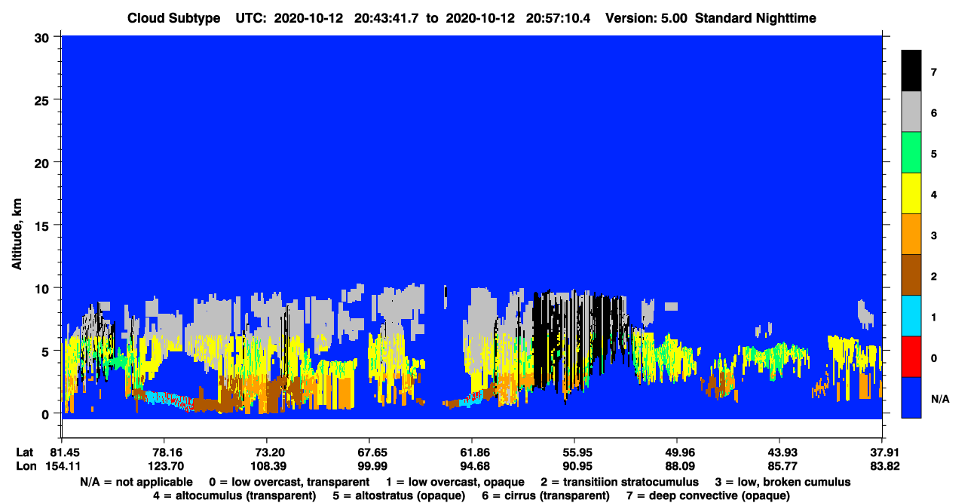This screenshot has height=503, width=980.
Task: Click the 'Lon' row label
Action: [x=25, y=466]
